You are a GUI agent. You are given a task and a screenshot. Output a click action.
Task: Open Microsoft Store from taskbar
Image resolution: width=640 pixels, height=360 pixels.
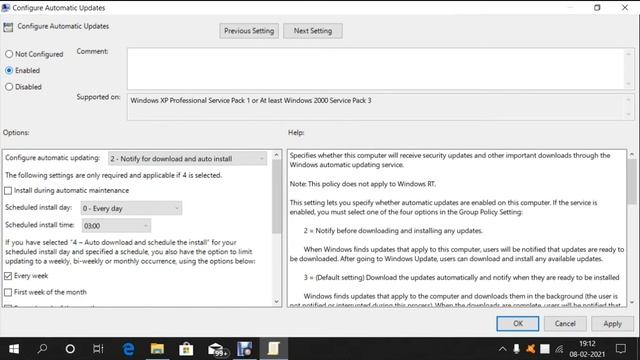(x=186, y=349)
